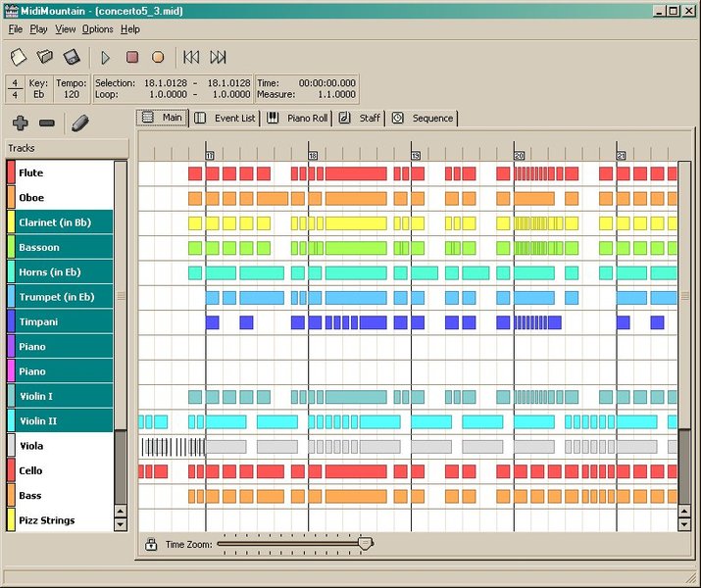Screen dimensions: 701x588
Task: Click the Main tab list icon
Action: tap(147, 117)
